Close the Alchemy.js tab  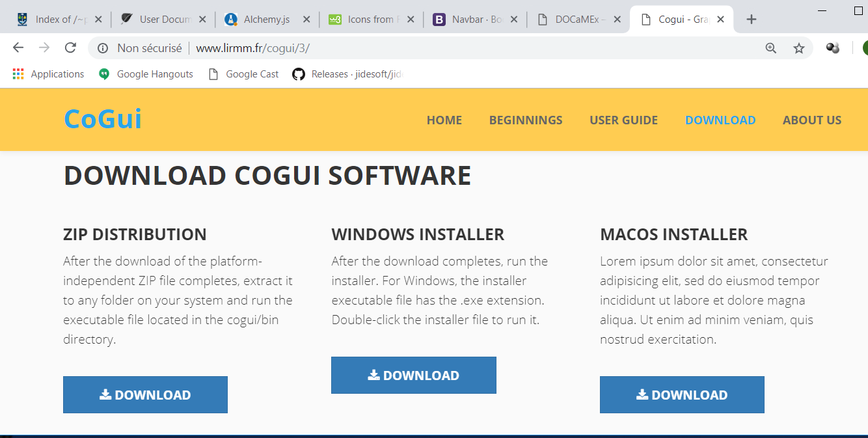click(305, 20)
